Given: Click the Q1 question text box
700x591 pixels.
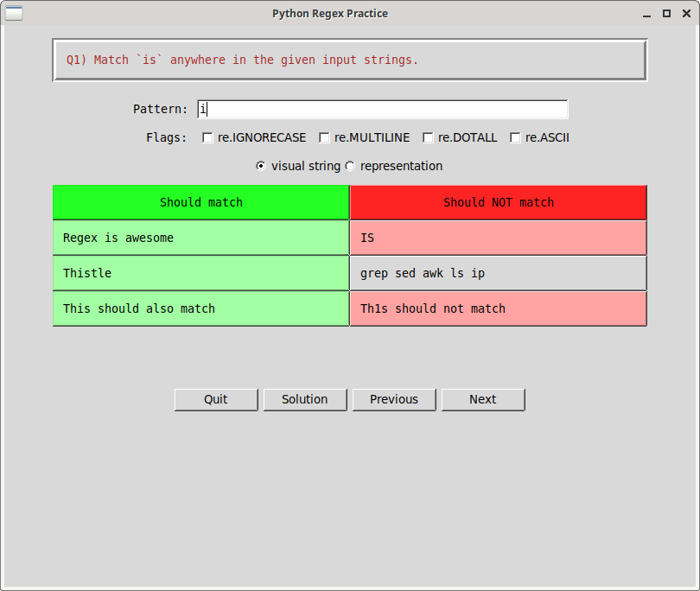Looking at the screenshot, I should [x=350, y=60].
